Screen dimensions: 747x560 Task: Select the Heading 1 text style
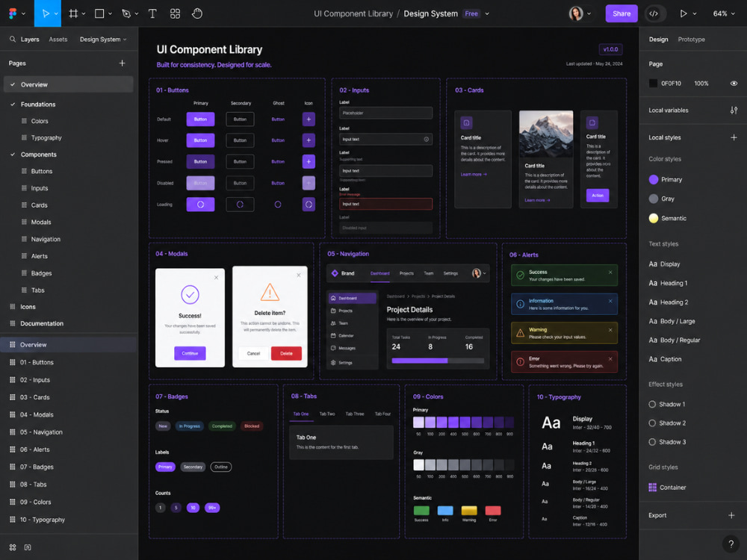point(668,283)
